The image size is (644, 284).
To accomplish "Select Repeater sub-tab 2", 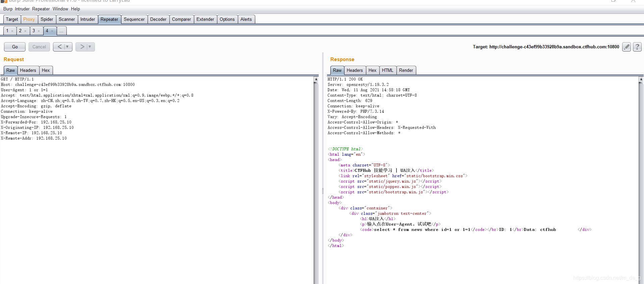I will tap(20, 31).
